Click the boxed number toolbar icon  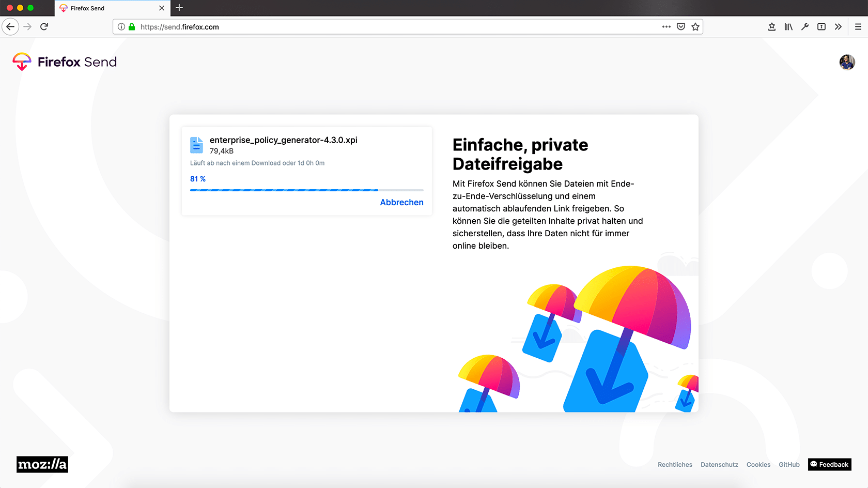click(x=822, y=27)
